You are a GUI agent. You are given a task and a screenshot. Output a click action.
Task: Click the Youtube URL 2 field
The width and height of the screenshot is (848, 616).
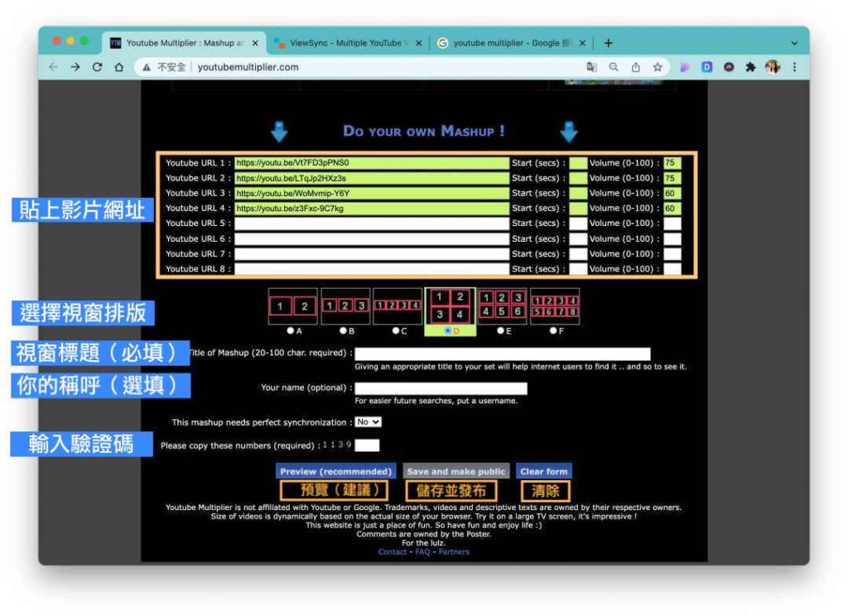[x=372, y=178]
